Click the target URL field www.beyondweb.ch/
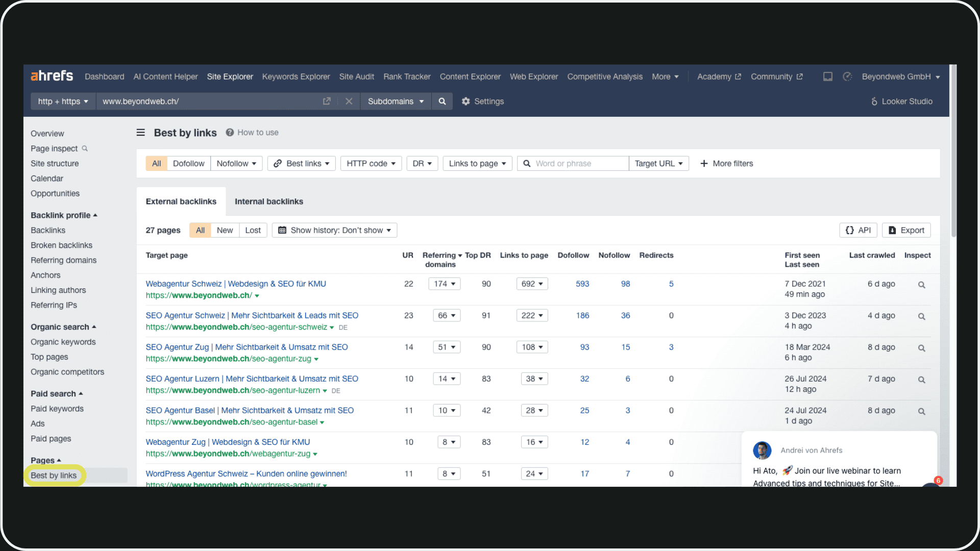 click(209, 101)
